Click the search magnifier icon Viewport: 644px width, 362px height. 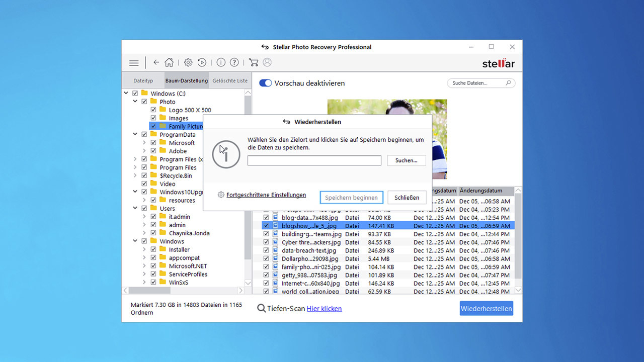(508, 83)
